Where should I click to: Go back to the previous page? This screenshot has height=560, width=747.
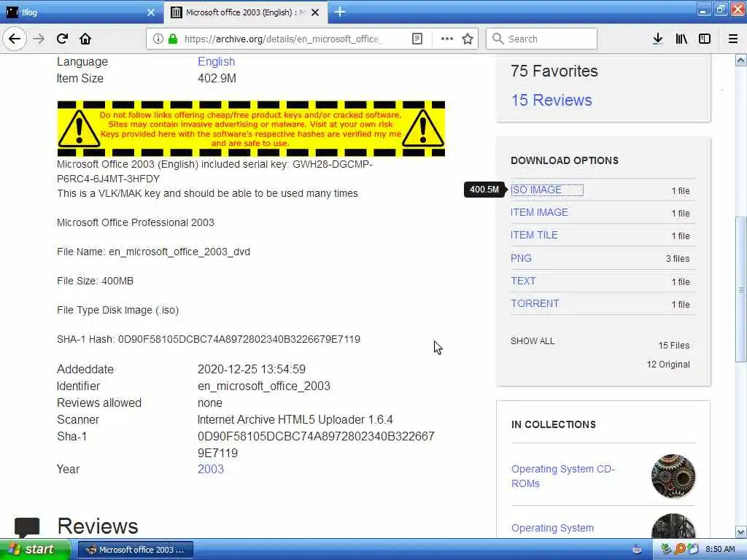click(x=15, y=39)
